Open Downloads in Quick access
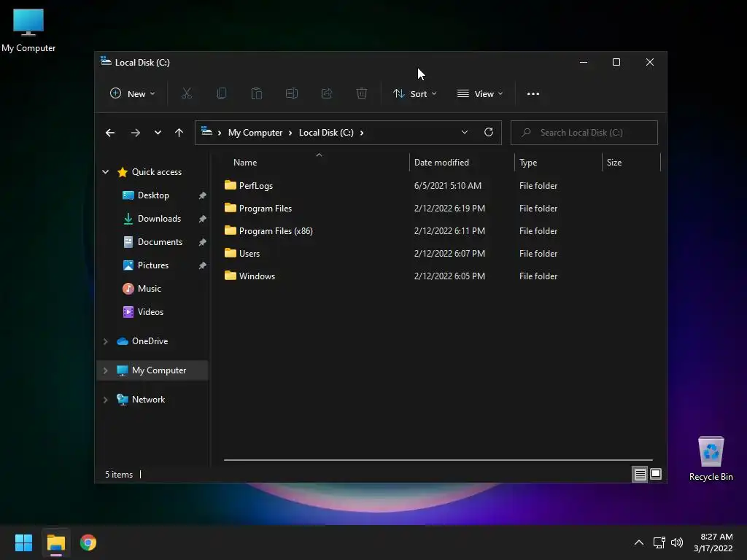Viewport: 747px width, 560px height. click(x=159, y=219)
